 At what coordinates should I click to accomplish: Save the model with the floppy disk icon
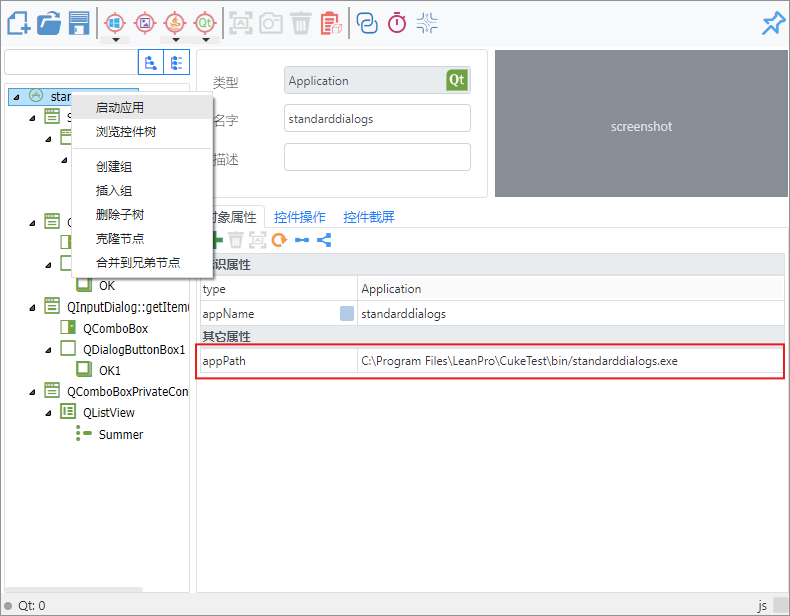coord(79,22)
